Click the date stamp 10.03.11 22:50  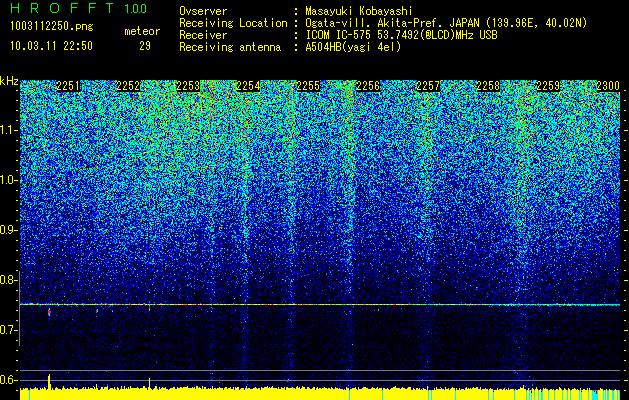(51, 46)
